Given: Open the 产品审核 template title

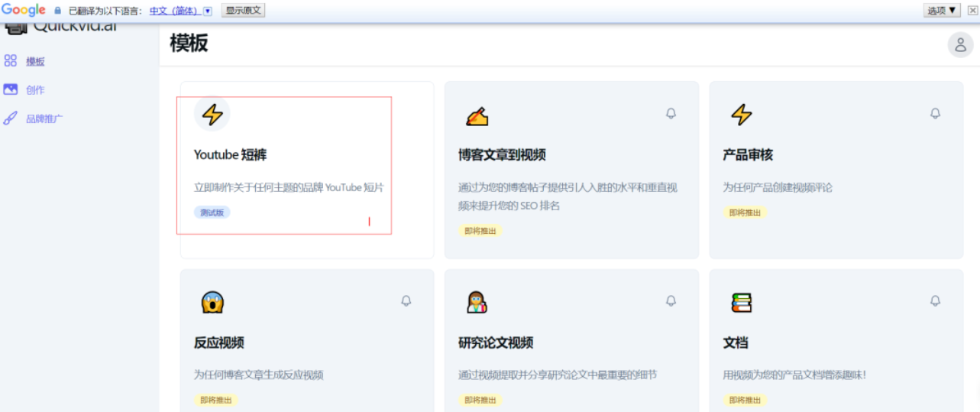Looking at the screenshot, I should tap(748, 155).
